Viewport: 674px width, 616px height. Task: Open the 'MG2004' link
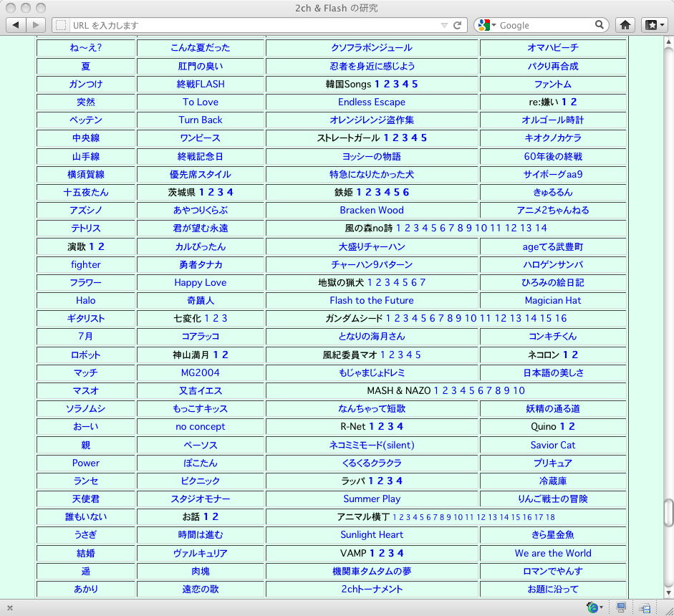pos(201,372)
